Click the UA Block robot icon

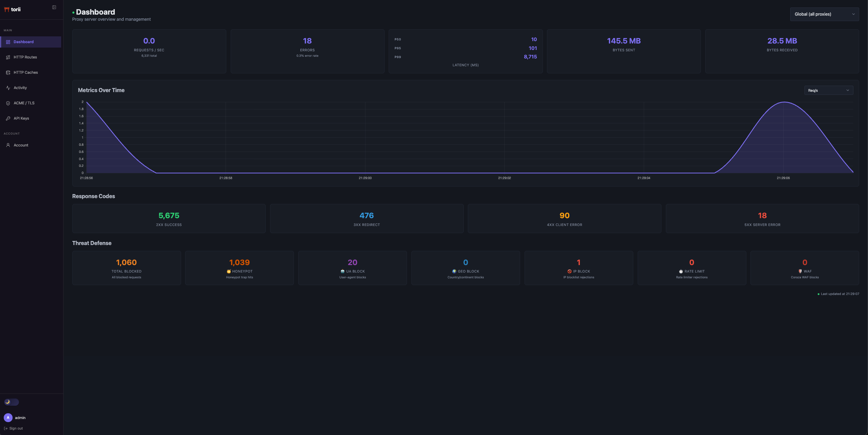click(x=342, y=272)
